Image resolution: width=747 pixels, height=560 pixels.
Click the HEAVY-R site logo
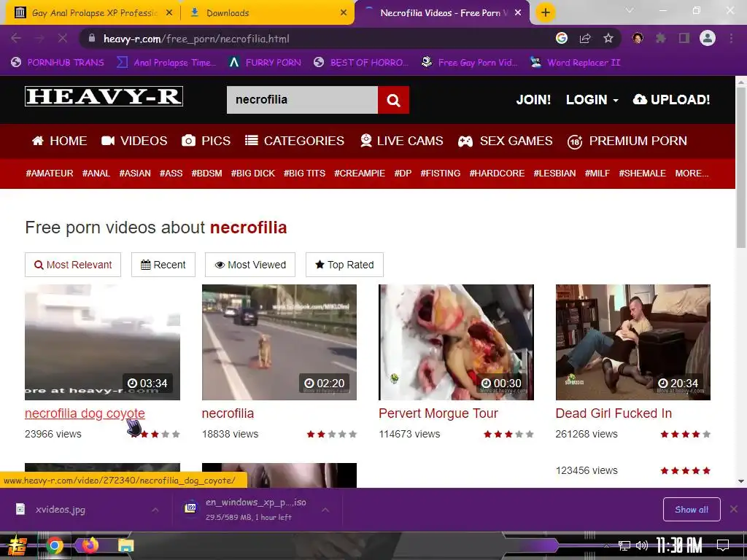click(x=104, y=96)
